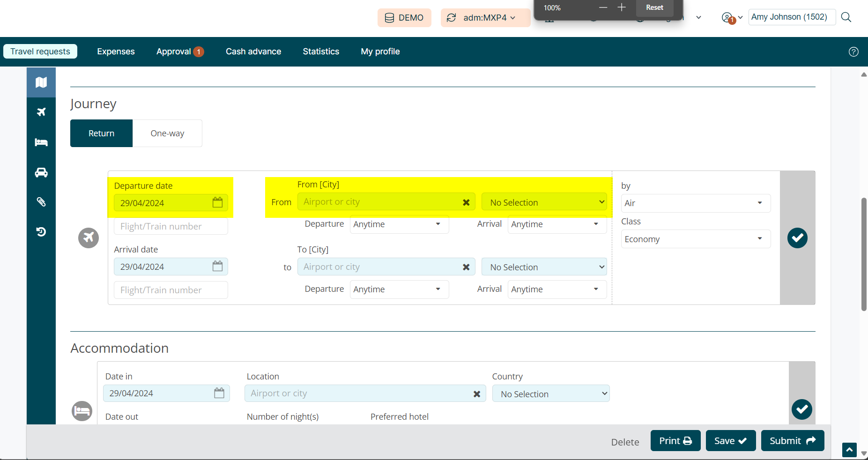Viewport: 868px width, 460px height.
Task: Clear the From airport or city field
Action: click(466, 202)
